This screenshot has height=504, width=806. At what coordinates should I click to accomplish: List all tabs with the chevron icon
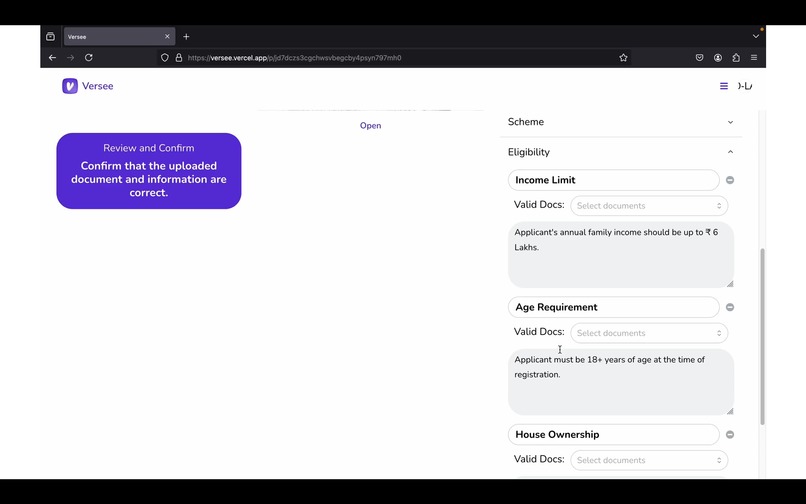click(x=756, y=37)
